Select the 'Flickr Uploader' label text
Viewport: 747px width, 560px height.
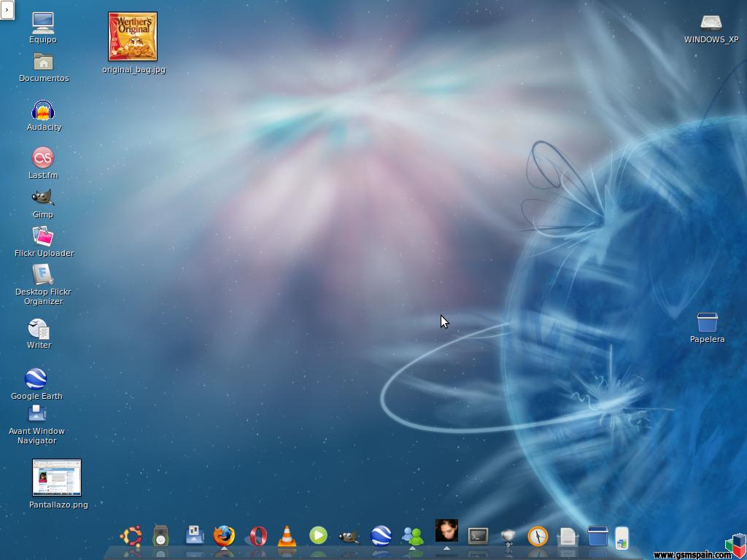(x=44, y=253)
